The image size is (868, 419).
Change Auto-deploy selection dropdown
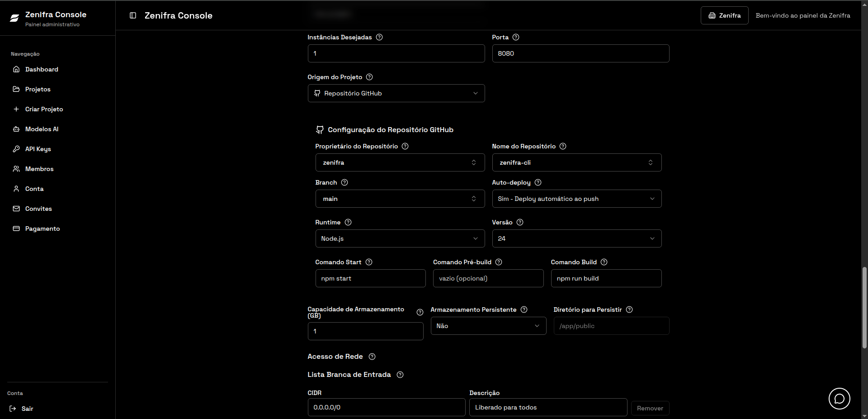tap(576, 199)
